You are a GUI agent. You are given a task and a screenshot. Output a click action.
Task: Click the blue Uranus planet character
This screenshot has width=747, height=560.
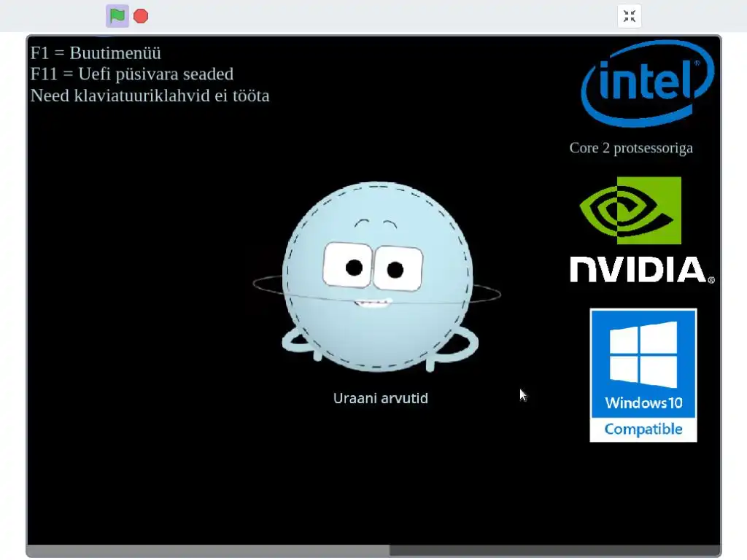(377, 277)
